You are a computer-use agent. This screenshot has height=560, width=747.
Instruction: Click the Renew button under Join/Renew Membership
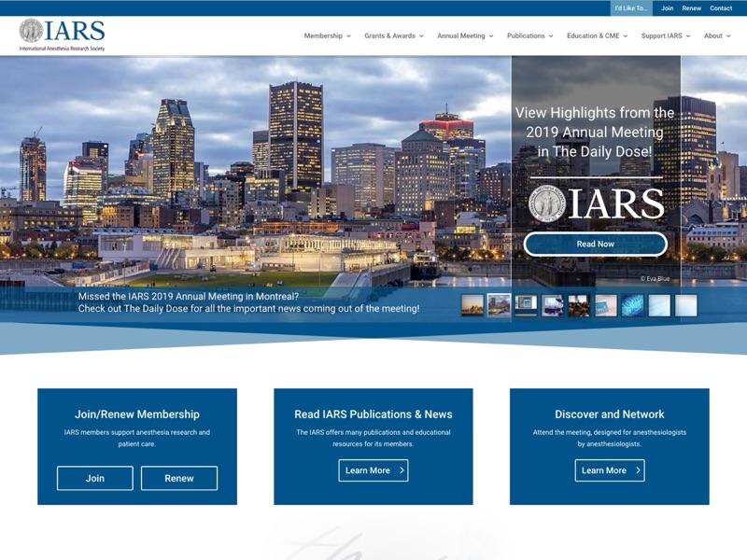click(178, 478)
